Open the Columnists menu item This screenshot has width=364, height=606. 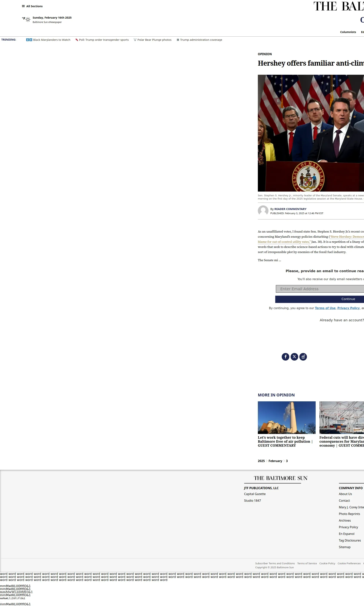point(348,32)
